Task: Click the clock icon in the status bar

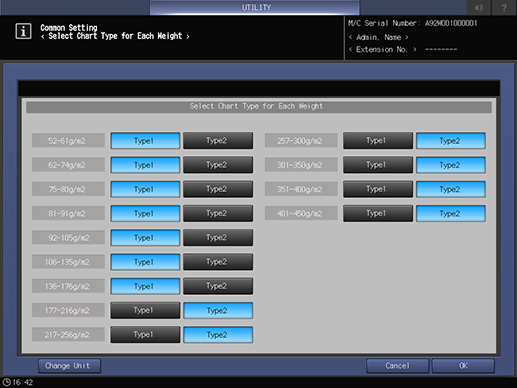Action: (6, 382)
